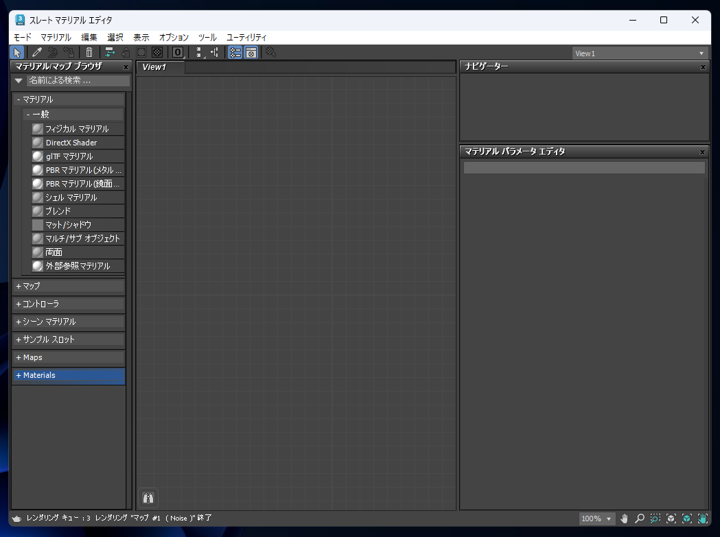This screenshot has width=720, height=537.
Task: Click the Zoom Extents icon
Action: pyautogui.click(x=671, y=519)
